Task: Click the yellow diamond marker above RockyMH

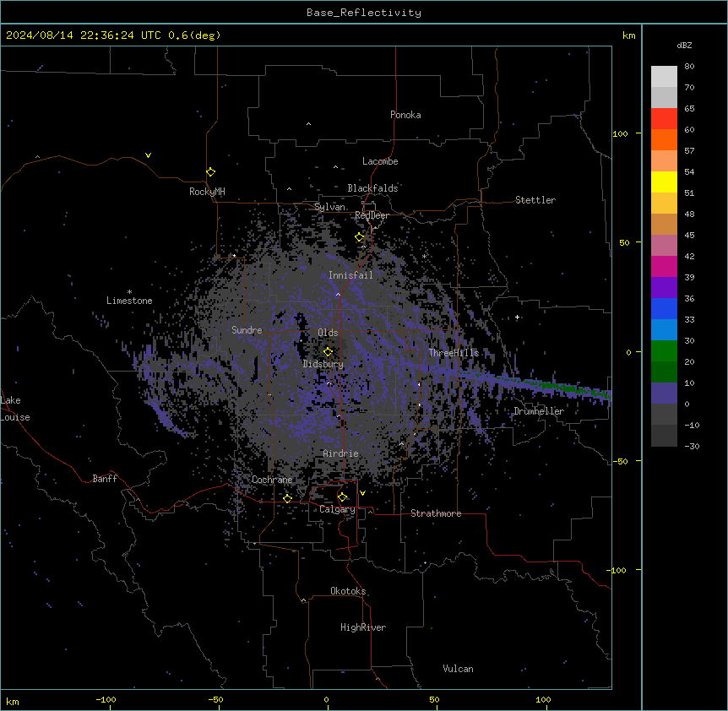Action: 210,172
